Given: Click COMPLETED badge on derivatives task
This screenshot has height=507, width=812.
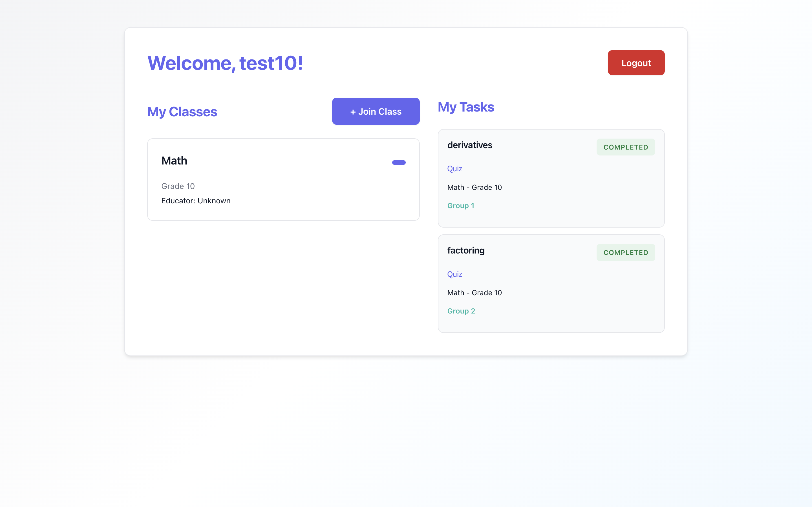Looking at the screenshot, I should [625, 147].
